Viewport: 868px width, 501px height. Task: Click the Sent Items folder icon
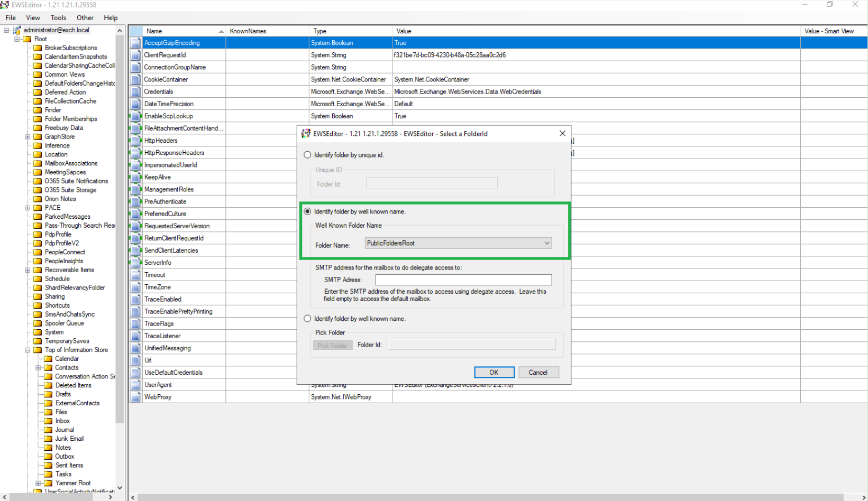48,466
